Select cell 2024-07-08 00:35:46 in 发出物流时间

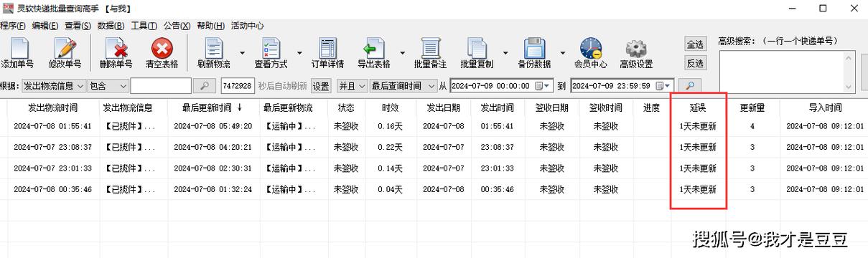coord(53,190)
